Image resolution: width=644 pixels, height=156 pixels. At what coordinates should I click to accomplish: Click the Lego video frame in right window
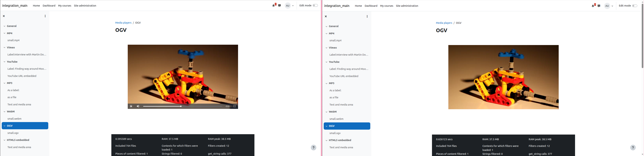coord(503,77)
